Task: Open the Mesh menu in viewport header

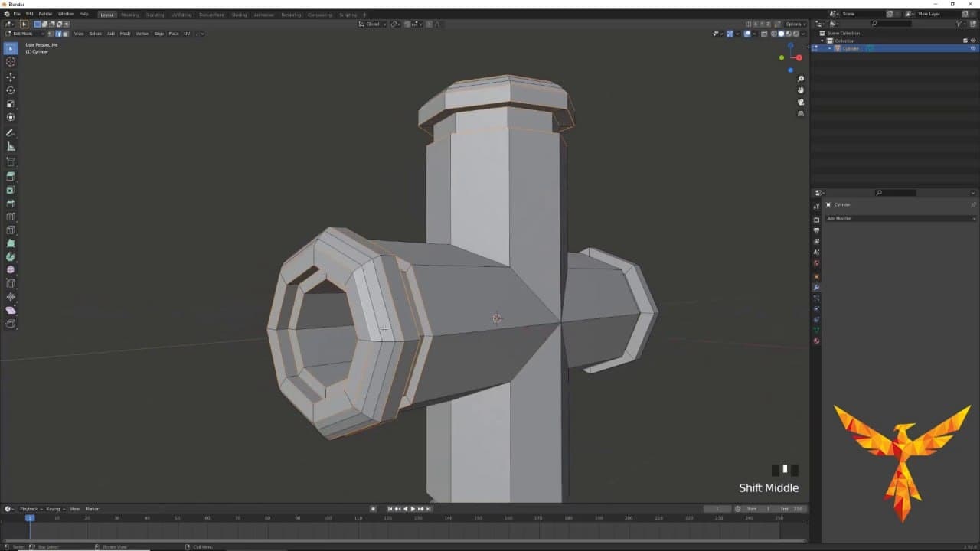Action: point(125,34)
